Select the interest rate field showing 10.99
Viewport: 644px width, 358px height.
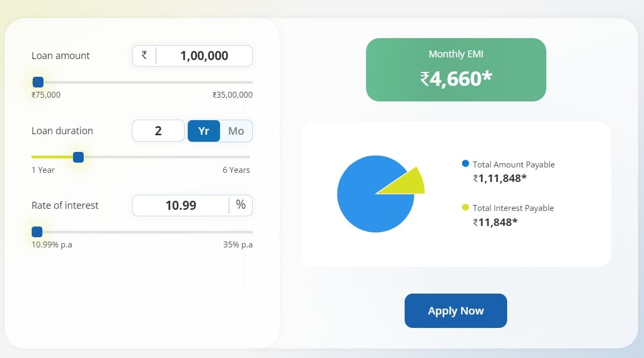pyautogui.click(x=181, y=205)
